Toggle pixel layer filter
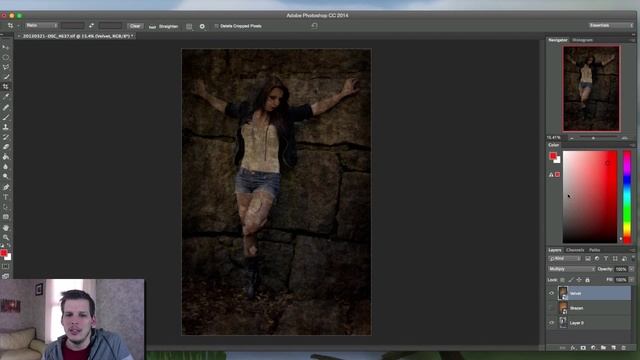Viewport: 640px width, 360px height. [588, 259]
